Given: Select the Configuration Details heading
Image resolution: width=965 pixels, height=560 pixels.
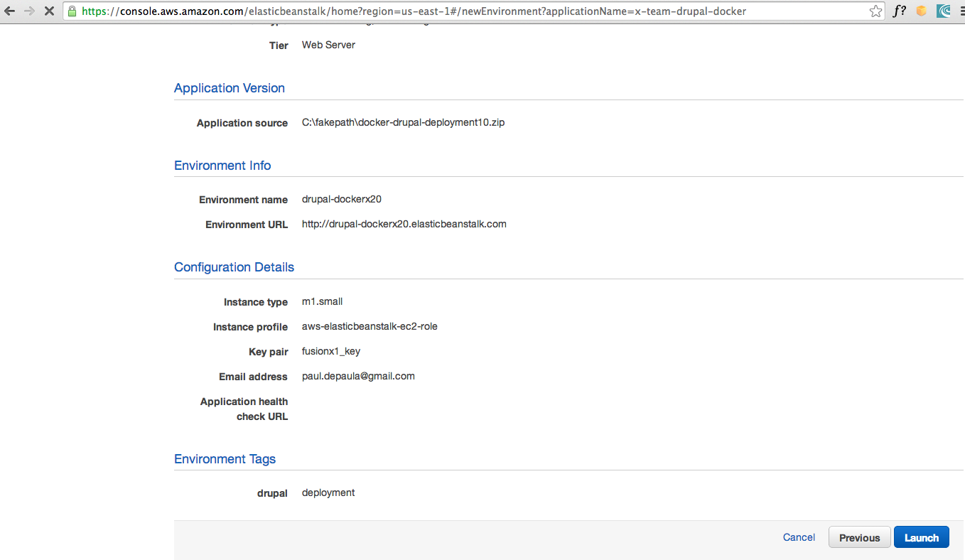Looking at the screenshot, I should pyautogui.click(x=234, y=267).
